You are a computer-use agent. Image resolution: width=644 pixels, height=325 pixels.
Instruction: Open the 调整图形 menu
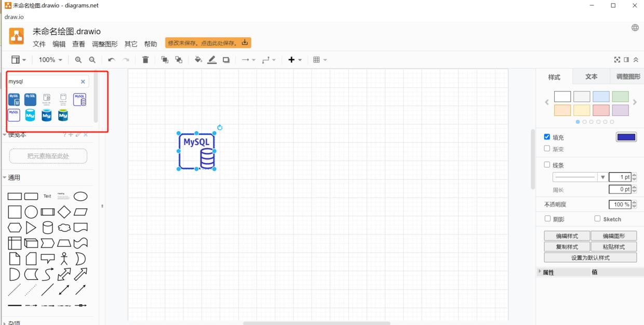tap(105, 44)
